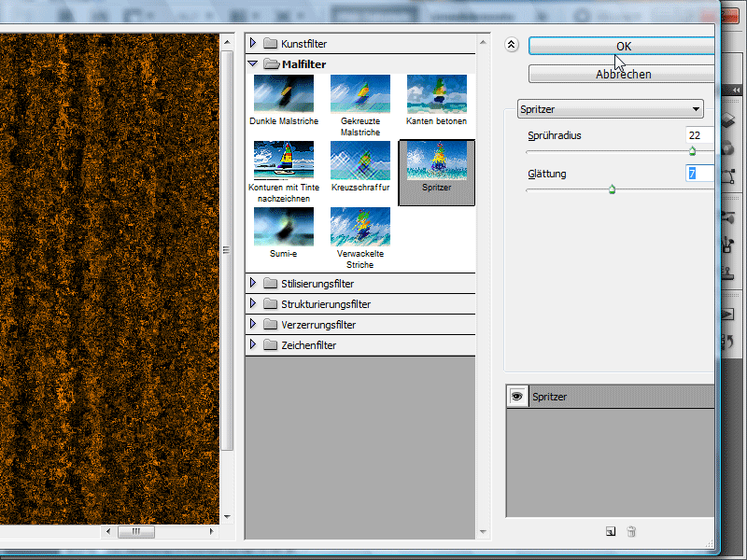This screenshot has height=560, width=747.
Task: Click the preview horizontal scrollbar thumb
Action: coord(136,531)
